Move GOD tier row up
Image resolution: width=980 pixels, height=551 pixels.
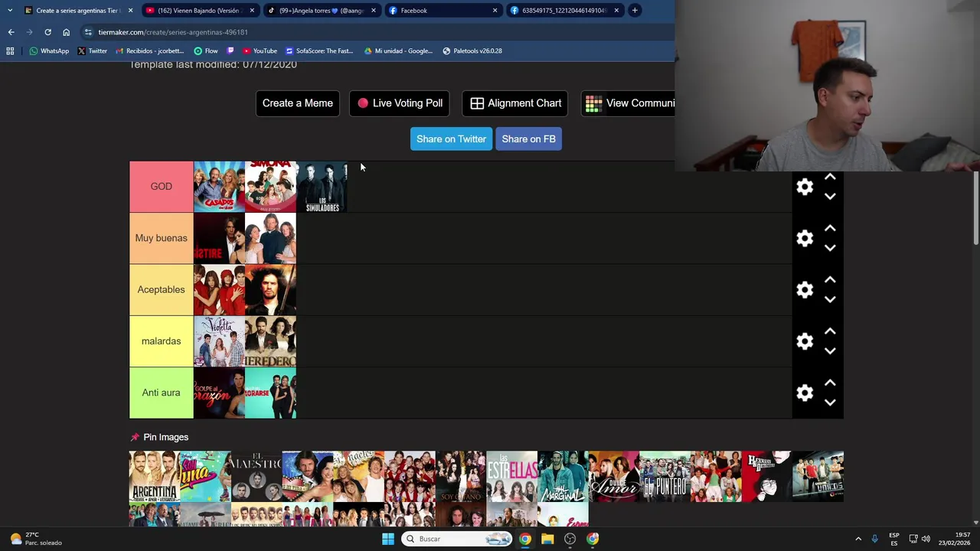(x=830, y=178)
